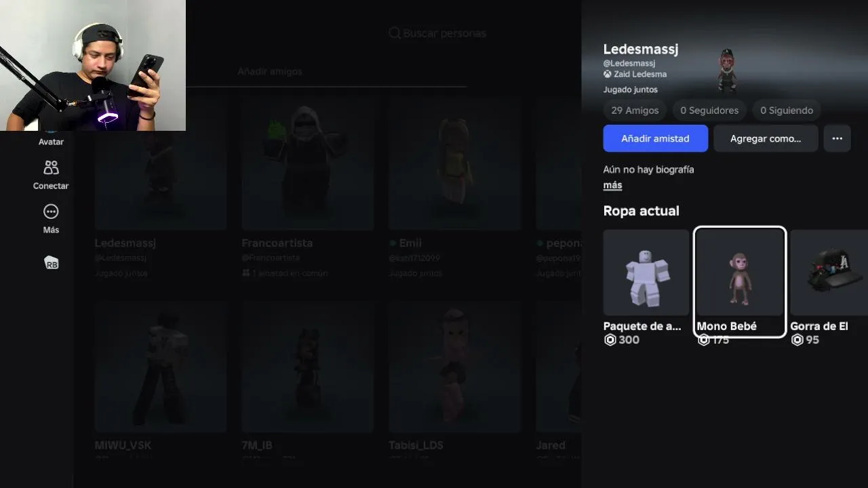Open the MIWU_VSK friend card
Viewport: 868px width, 488px height.
(161, 381)
